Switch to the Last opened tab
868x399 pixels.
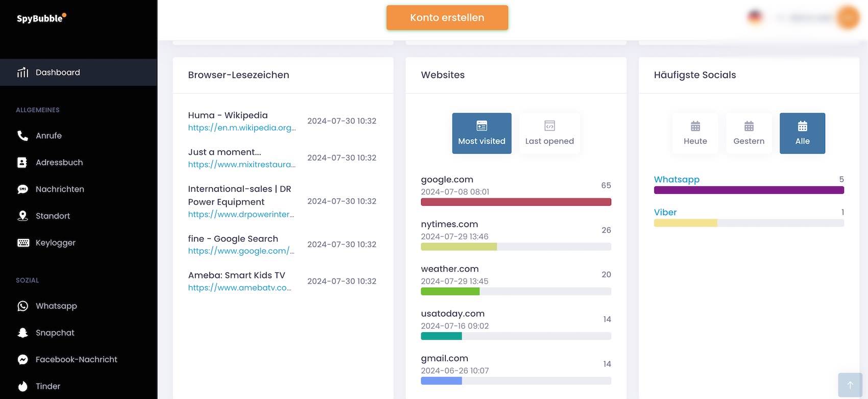tap(549, 133)
